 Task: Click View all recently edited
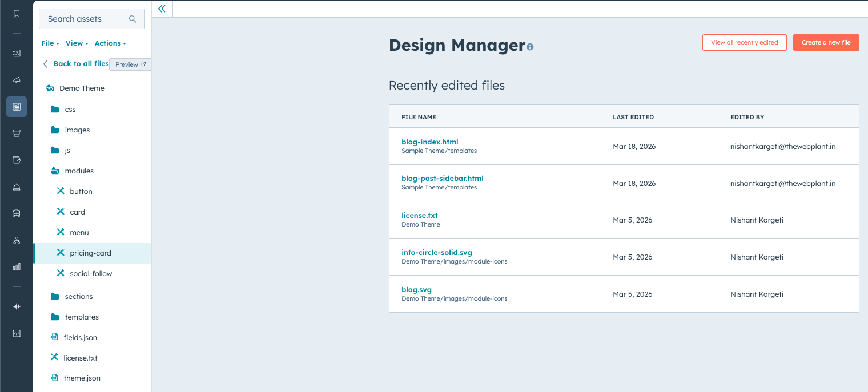coord(745,42)
